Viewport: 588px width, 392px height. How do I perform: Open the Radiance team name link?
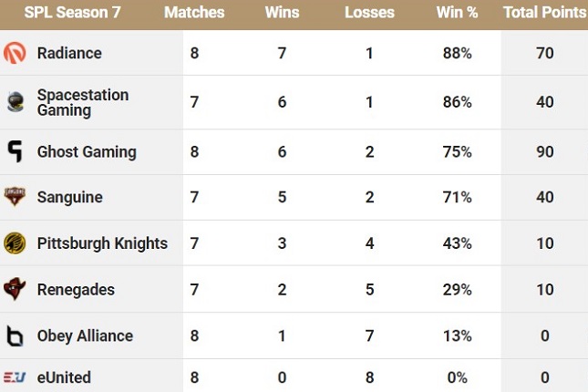point(69,53)
